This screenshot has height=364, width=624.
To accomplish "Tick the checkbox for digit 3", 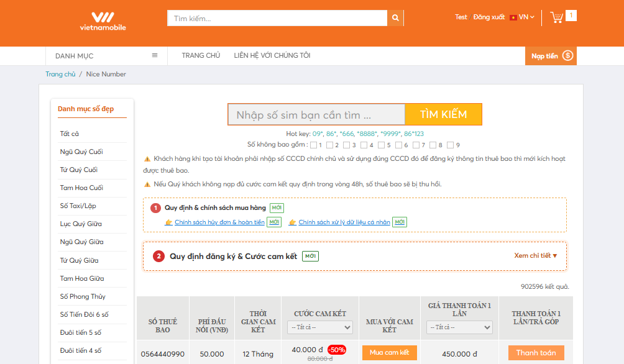I will pyautogui.click(x=347, y=145).
